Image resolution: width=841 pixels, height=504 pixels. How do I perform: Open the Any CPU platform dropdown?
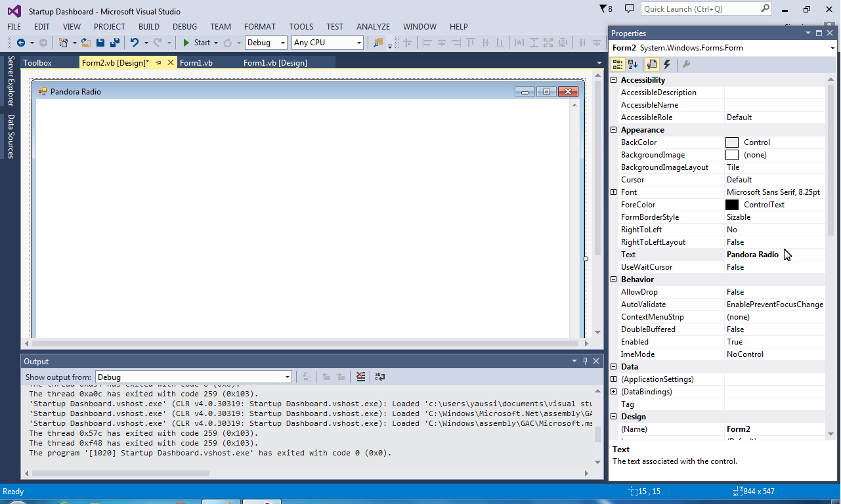click(328, 43)
